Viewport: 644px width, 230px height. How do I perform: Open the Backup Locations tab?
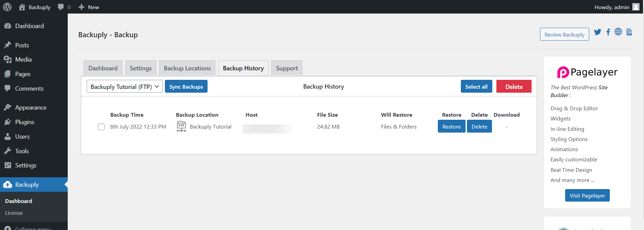[x=187, y=68]
